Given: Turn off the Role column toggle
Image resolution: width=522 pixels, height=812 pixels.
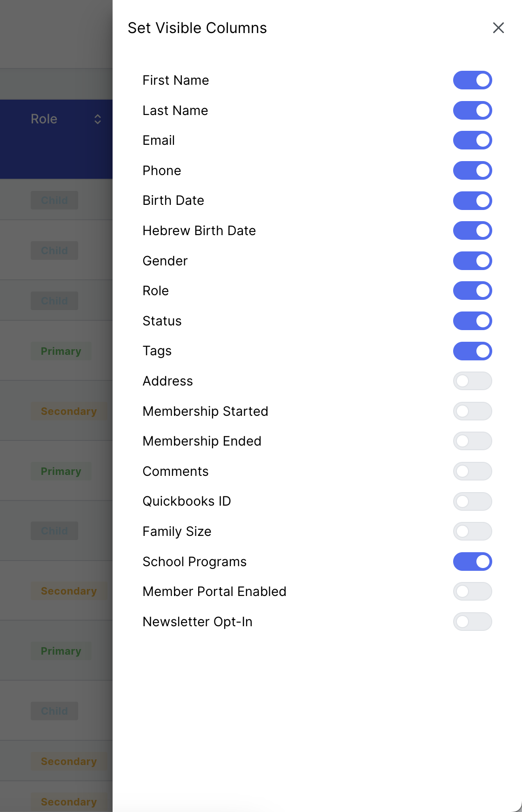Looking at the screenshot, I should coord(472,291).
